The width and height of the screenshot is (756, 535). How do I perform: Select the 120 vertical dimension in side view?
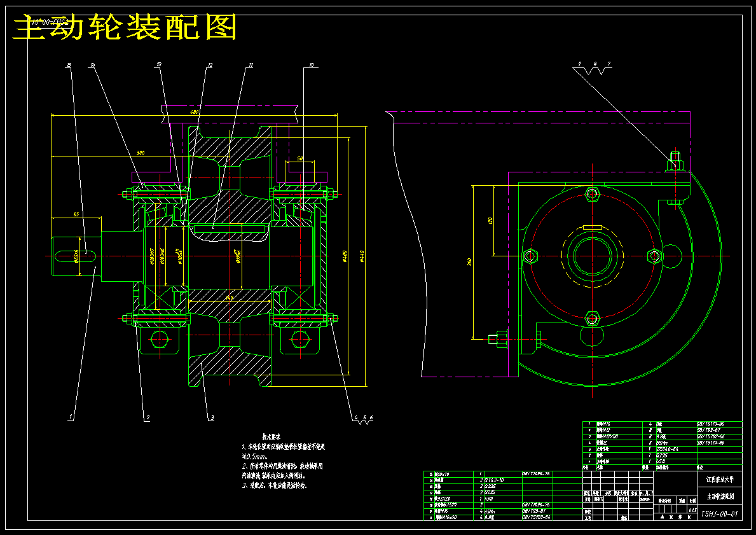[490, 221]
